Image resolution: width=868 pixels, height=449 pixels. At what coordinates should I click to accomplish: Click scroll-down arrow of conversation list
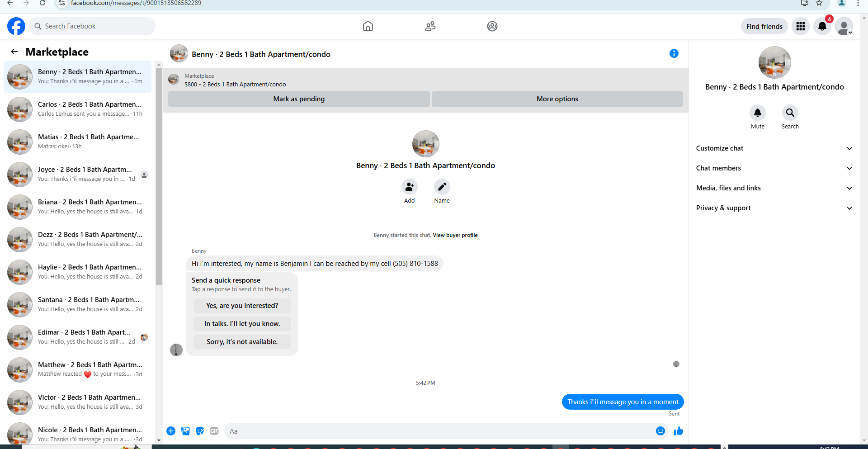[x=159, y=440]
